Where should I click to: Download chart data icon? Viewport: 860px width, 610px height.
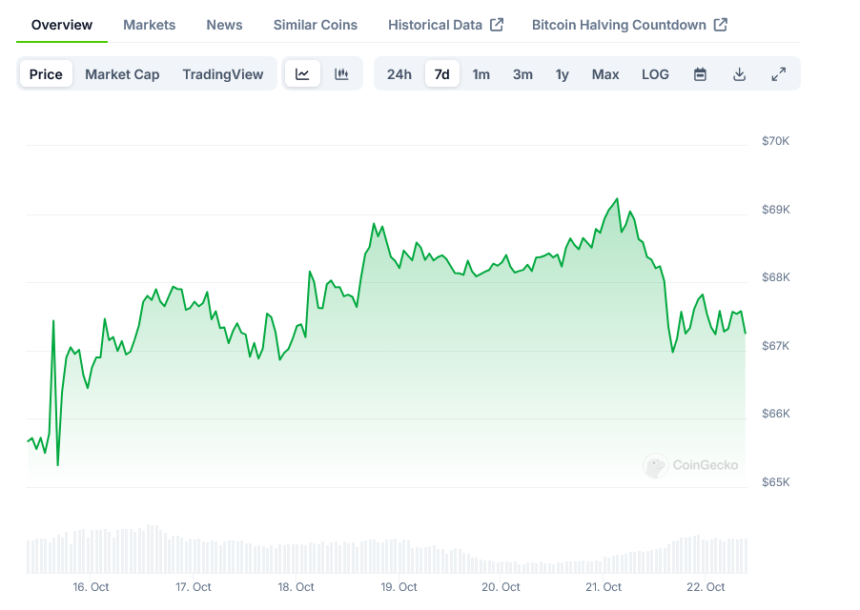click(x=739, y=74)
